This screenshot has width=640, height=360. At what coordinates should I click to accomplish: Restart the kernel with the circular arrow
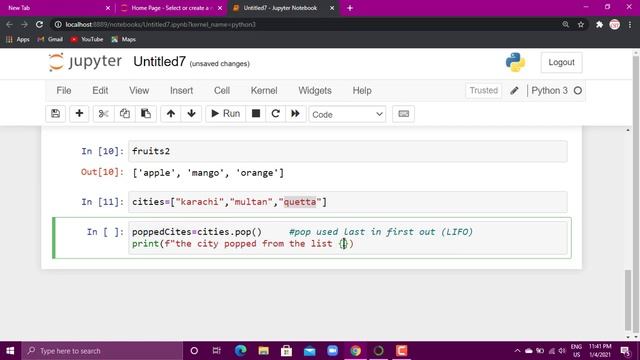276,114
